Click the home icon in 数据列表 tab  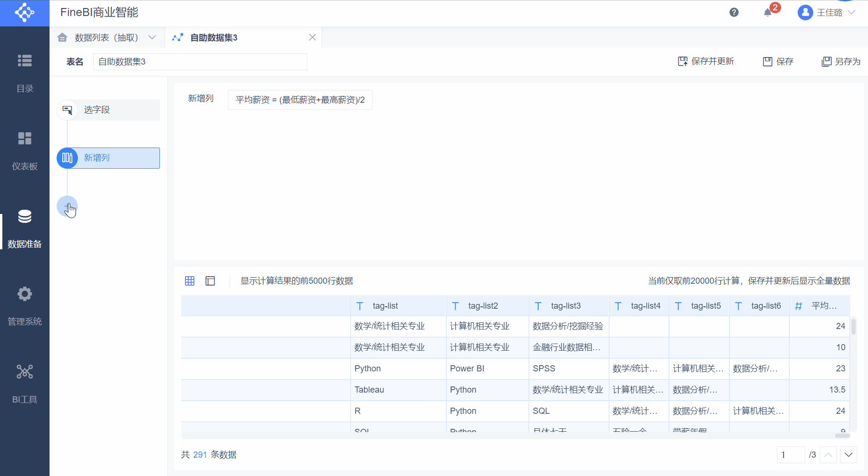(62, 38)
